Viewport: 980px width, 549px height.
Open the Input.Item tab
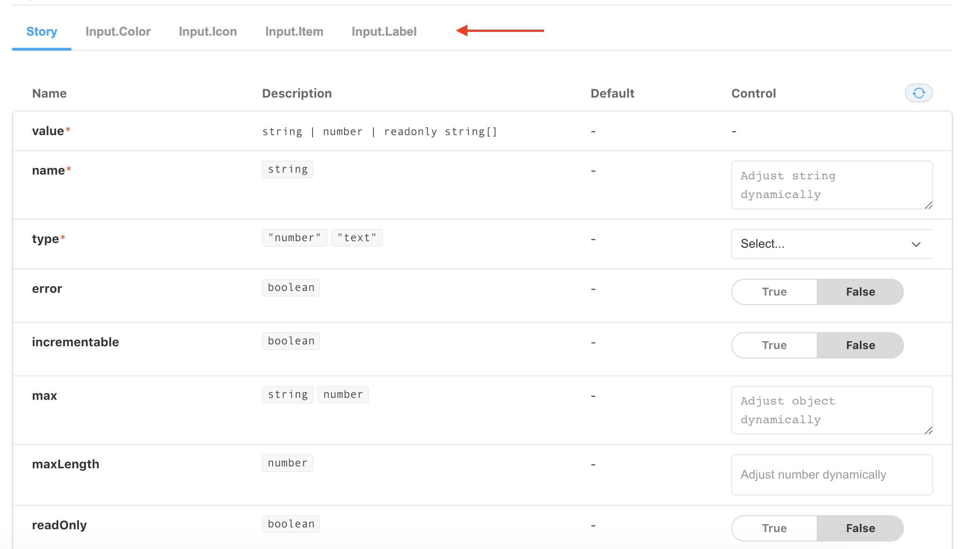click(x=294, y=31)
